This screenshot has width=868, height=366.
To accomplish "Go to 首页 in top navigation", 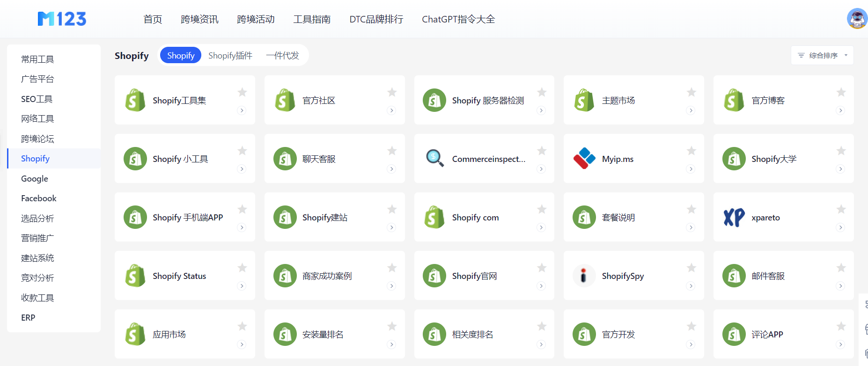I will (x=153, y=19).
